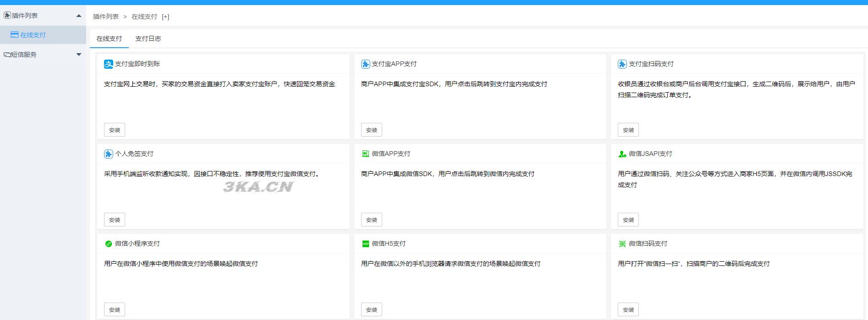Collapse the 插件列表 sidebar section arrow
This screenshot has height=320, width=868.
pyautogui.click(x=79, y=16)
